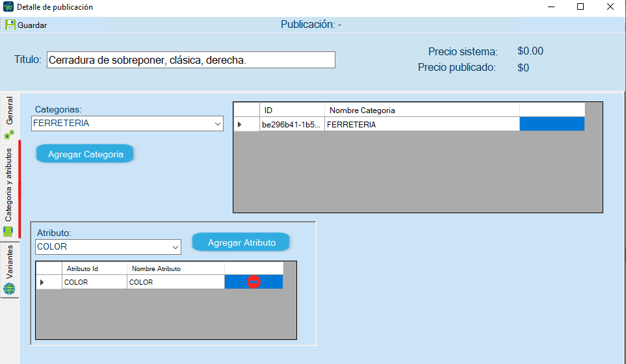This screenshot has height=364, width=626.
Task: Select the be296b41-1b5... ID cell
Action: pyautogui.click(x=293, y=124)
